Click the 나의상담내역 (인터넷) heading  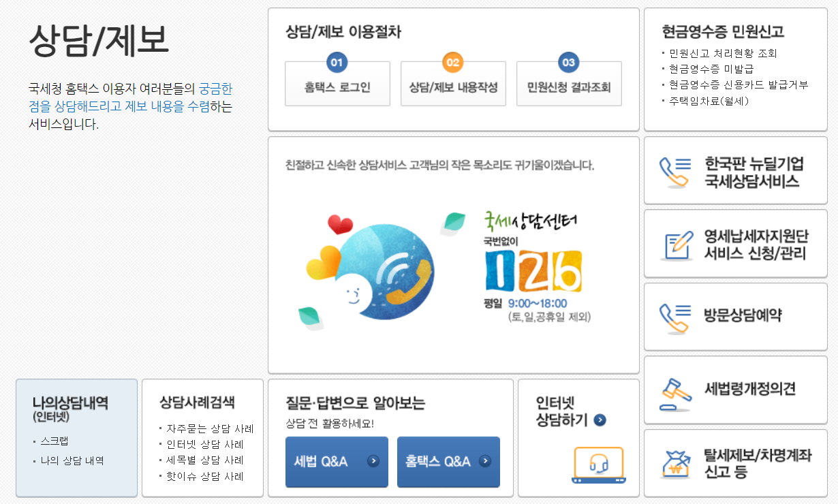click(x=70, y=408)
